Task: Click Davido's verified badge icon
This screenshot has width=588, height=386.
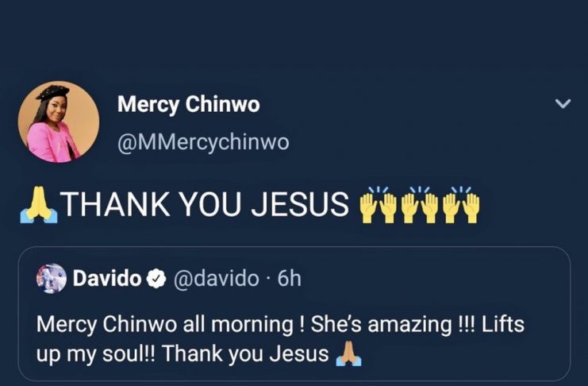Action: (156, 279)
